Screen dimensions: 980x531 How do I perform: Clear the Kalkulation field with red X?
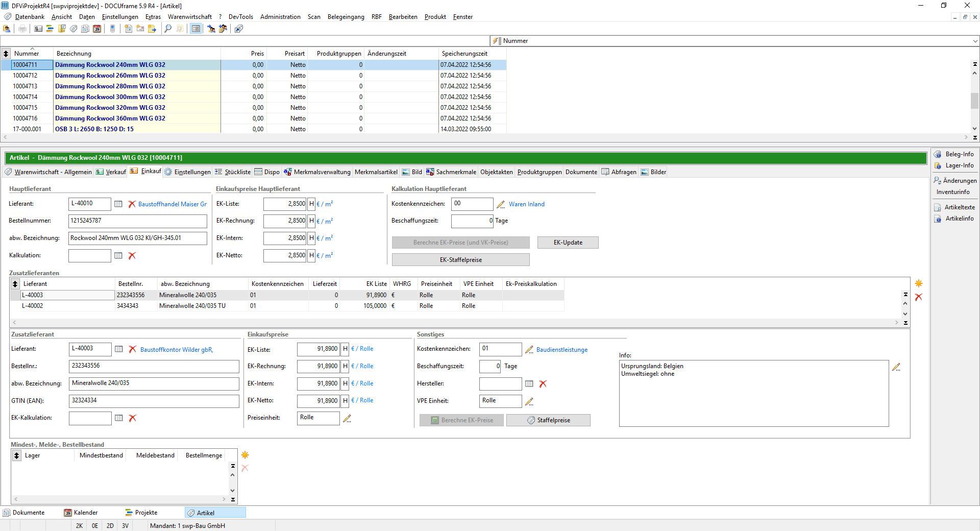[132, 256]
